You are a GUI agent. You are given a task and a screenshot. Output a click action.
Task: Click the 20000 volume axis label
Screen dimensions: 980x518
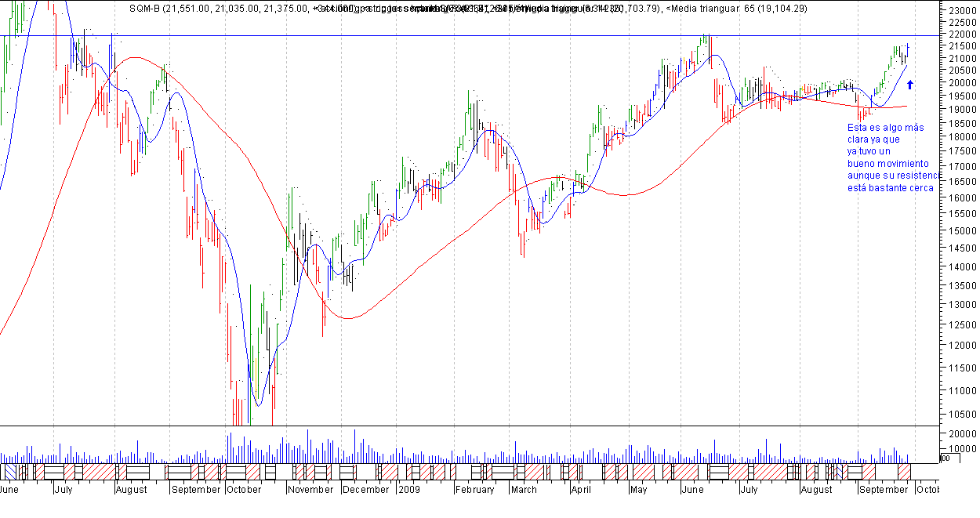[961, 434]
